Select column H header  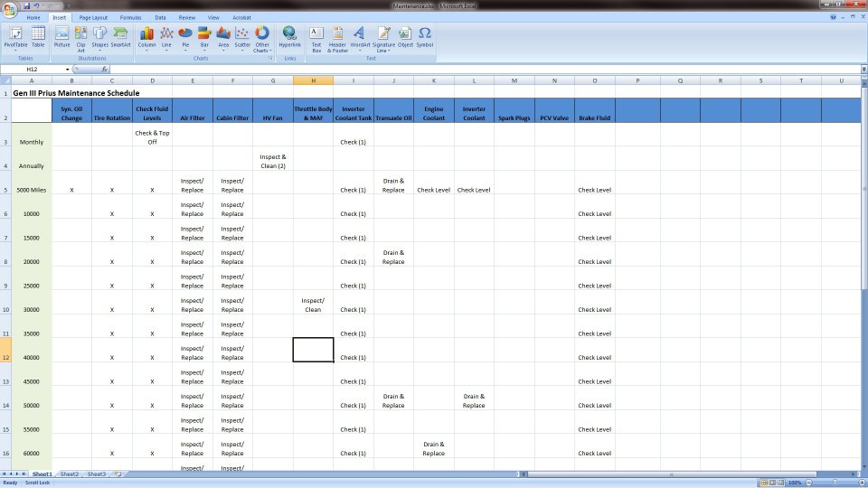pos(314,80)
